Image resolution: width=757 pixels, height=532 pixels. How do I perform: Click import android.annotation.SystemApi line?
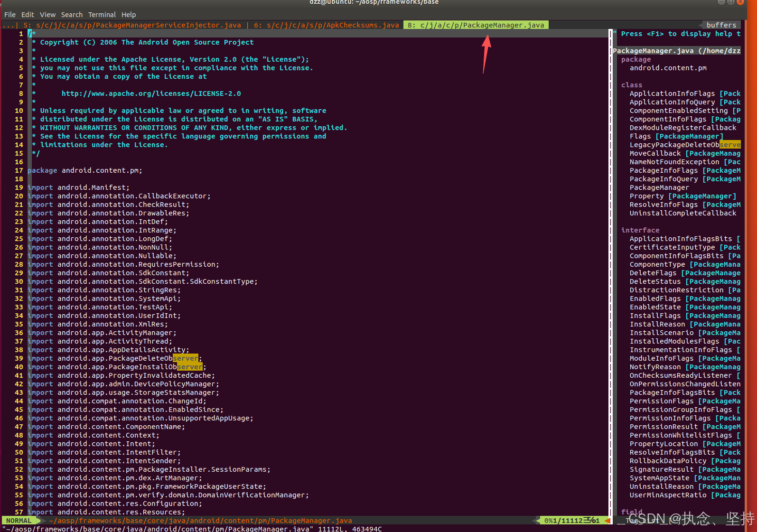click(104, 299)
